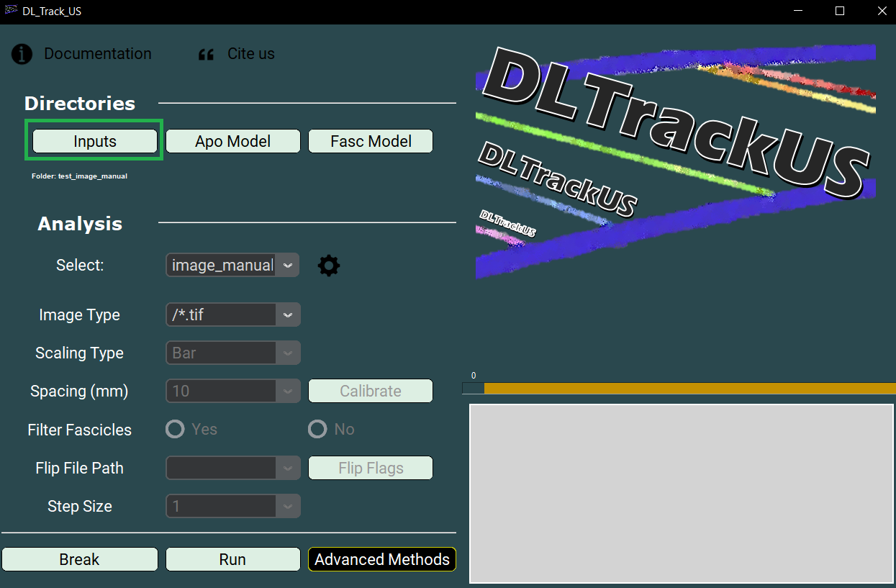Image resolution: width=896 pixels, height=588 pixels.
Task: Open analysis settings gear icon
Action: point(329,266)
